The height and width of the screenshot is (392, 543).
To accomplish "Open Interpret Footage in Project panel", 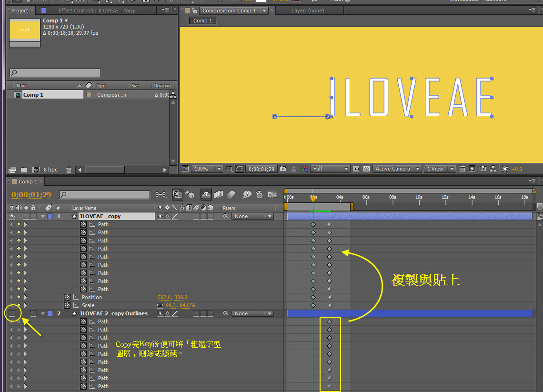I will point(12,170).
